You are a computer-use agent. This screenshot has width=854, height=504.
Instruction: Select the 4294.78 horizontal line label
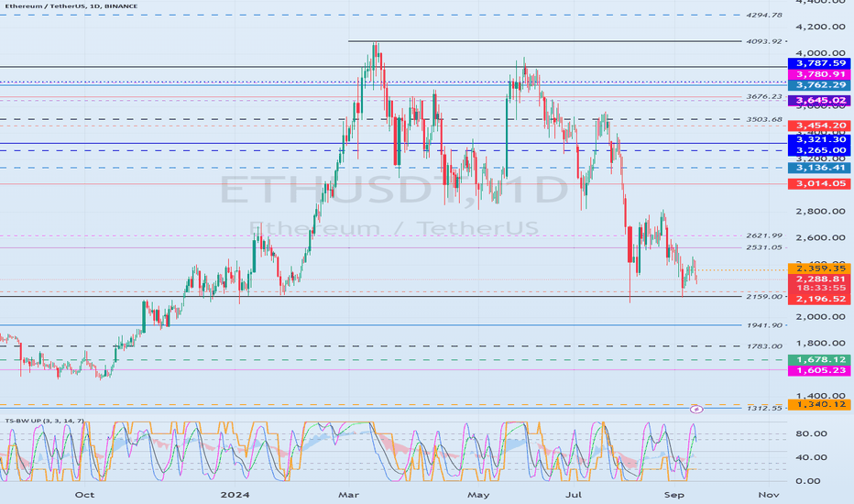(764, 16)
